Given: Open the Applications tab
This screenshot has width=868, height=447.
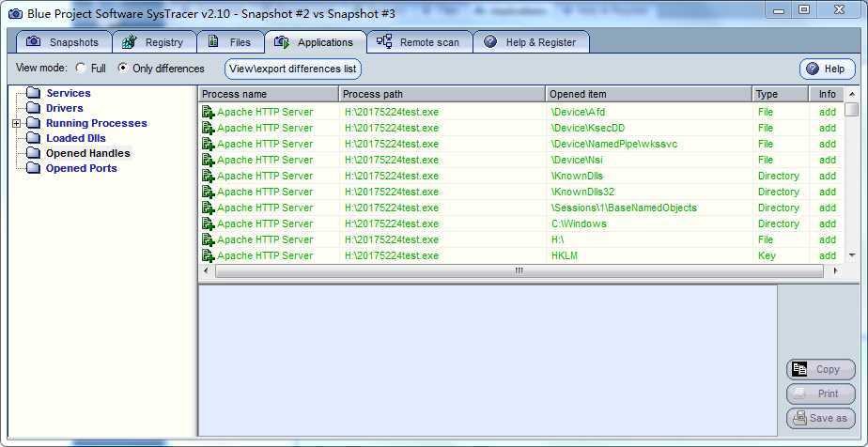Looking at the screenshot, I should click(316, 42).
